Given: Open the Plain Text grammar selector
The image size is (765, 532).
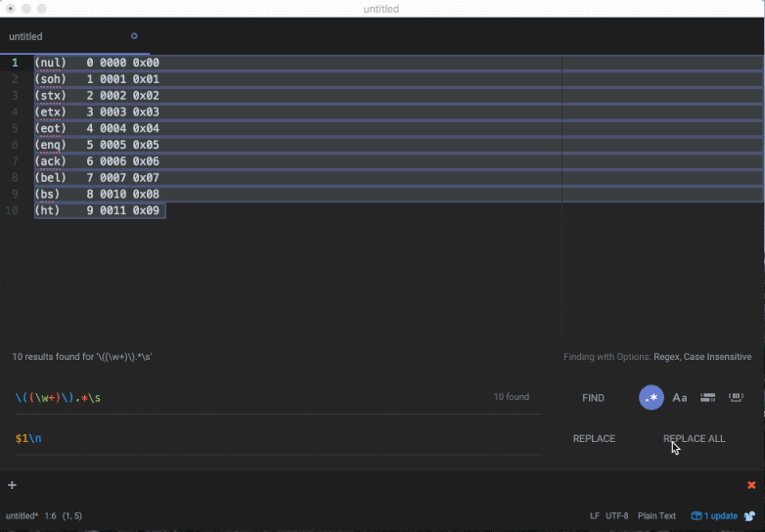Looking at the screenshot, I should click(656, 516).
